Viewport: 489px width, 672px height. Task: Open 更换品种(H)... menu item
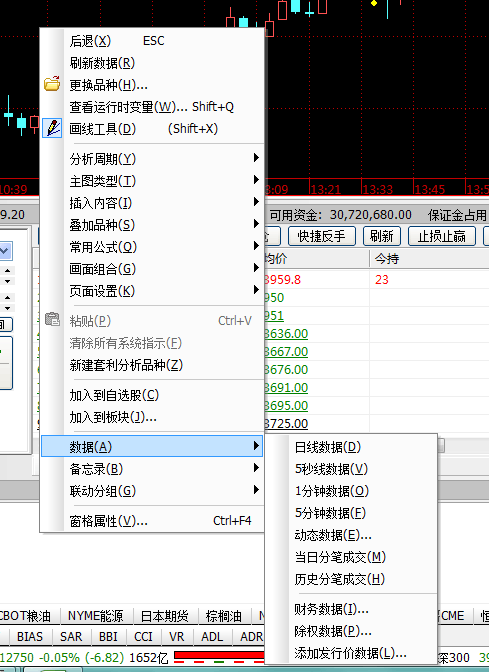point(152,85)
